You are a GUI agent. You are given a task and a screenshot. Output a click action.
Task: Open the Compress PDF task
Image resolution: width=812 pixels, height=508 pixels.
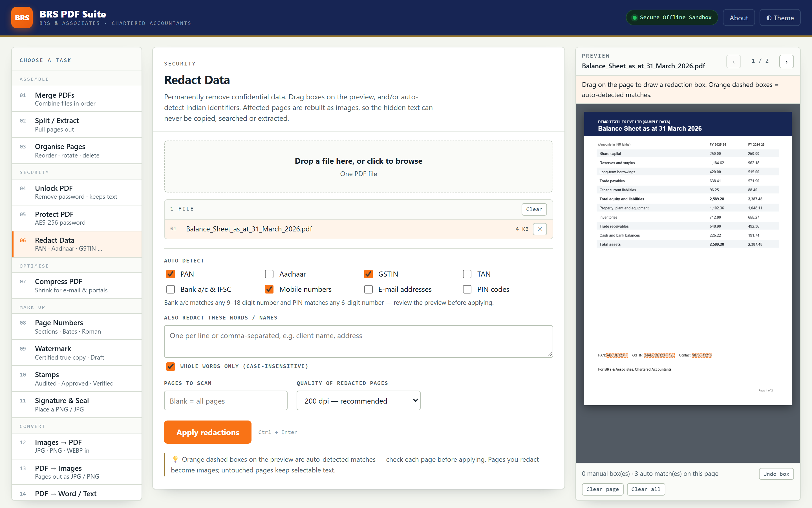coord(77,285)
